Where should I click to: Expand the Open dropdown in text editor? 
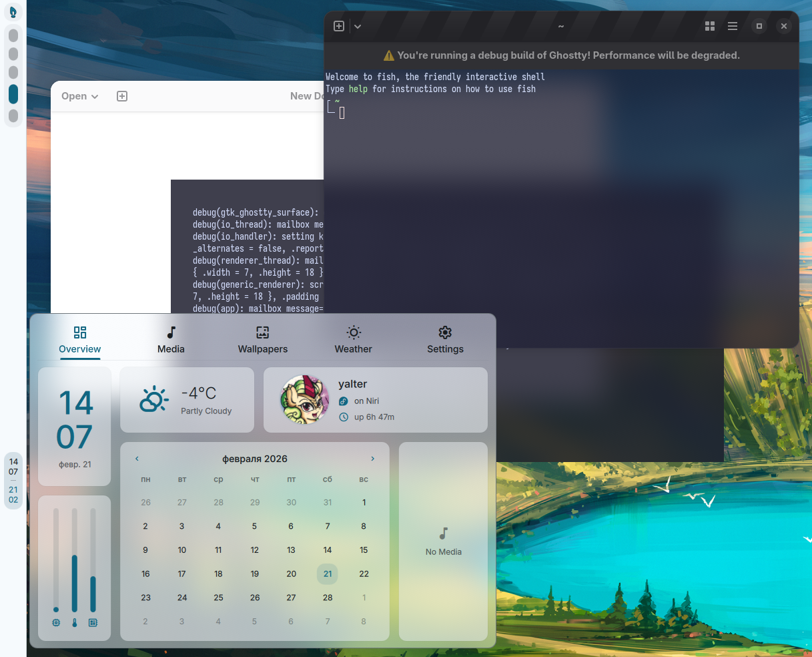pos(79,96)
